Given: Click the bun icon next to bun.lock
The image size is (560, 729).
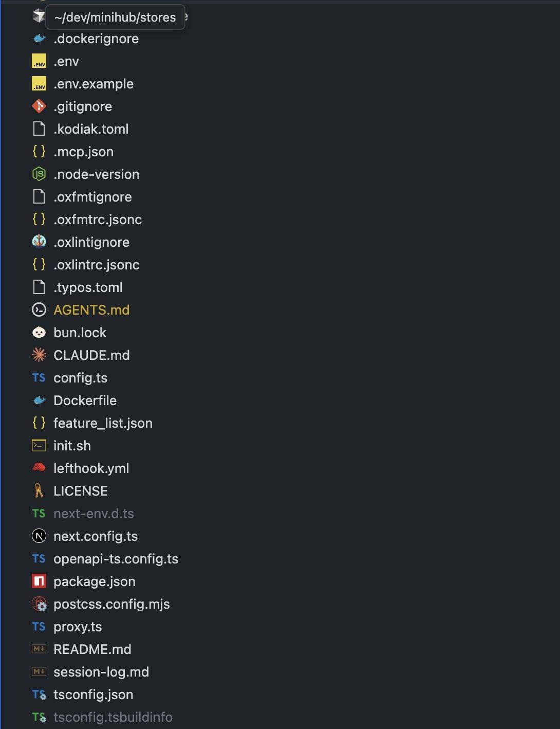Looking at the screenshot, I should click(x=39, y=333).
